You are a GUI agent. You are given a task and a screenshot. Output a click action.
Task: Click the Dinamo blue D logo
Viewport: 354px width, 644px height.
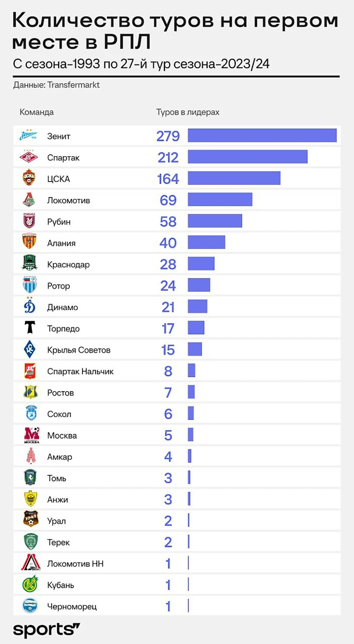(x=30, y=306)
